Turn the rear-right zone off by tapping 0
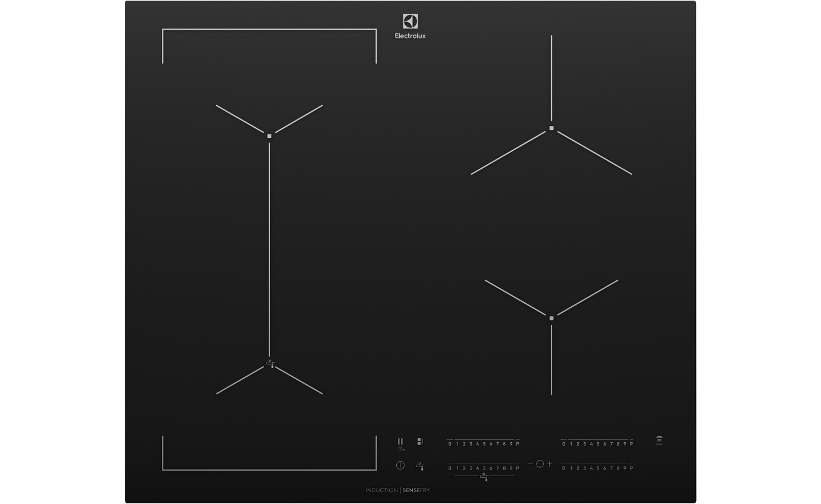 [x=563, y=443]
